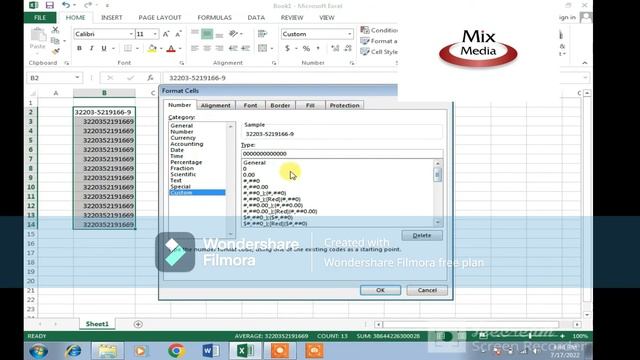Click Insert Function fx icon
Screen dimensions: 640x360
coord(150,78)
